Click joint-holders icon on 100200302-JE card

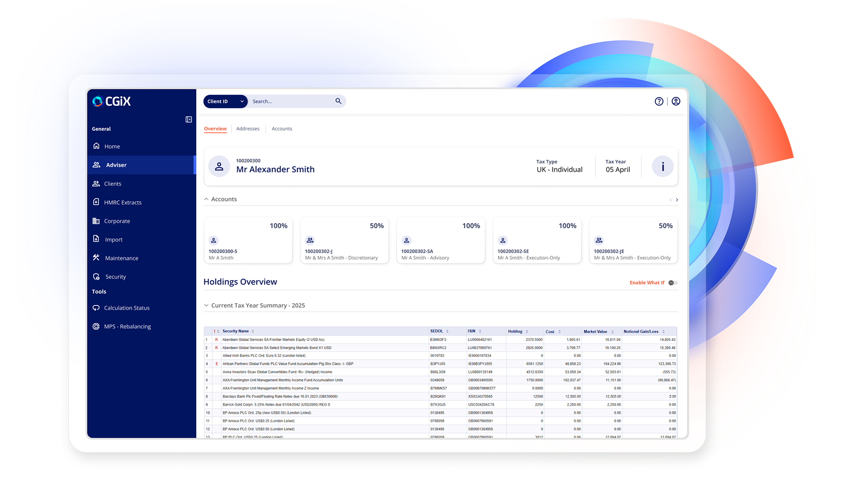click(x=599, y=240)
